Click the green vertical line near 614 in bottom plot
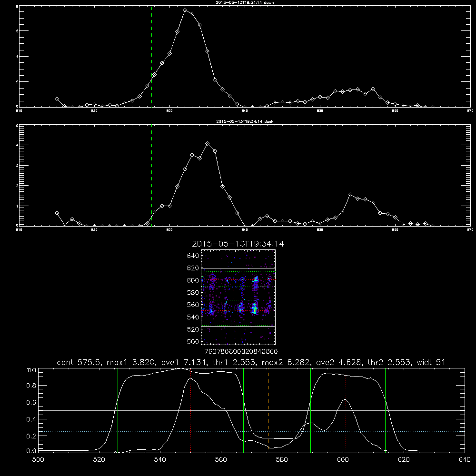Screen dimensions: 476x476 (x=385, y=410)
